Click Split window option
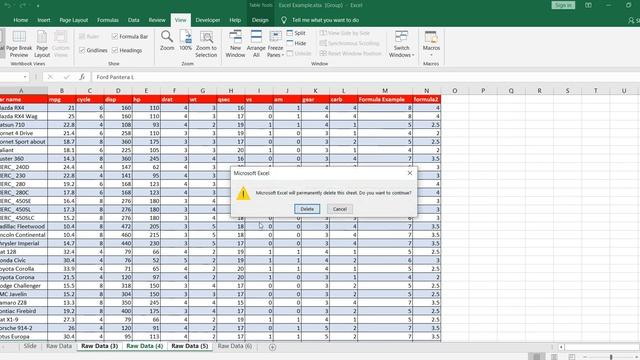Image resolution: width=640 pixels, height=360 pixels. (296, 33)
